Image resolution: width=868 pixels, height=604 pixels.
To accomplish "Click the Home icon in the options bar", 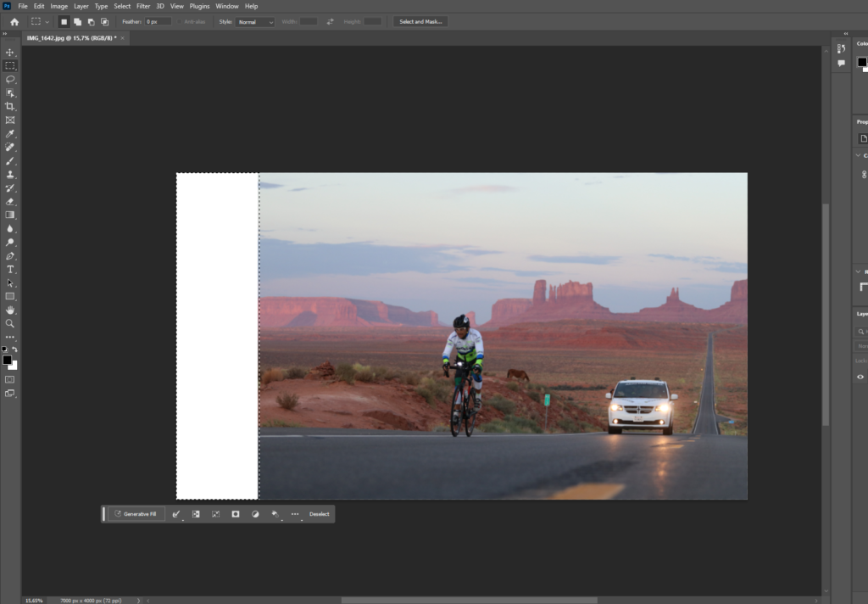I will pyautogui.click(x=14, y=21).
